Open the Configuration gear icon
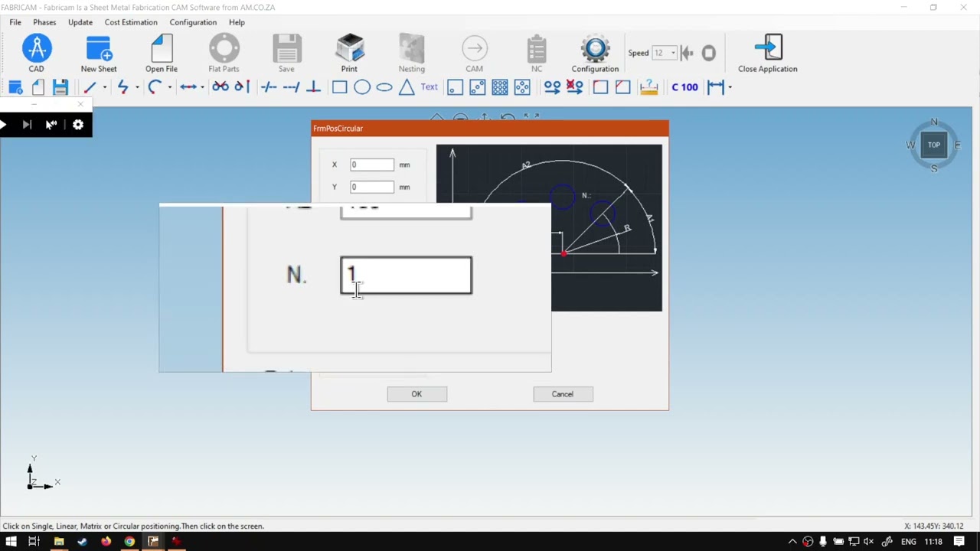Viewport: 980px width, 551px height. (595, 49)
